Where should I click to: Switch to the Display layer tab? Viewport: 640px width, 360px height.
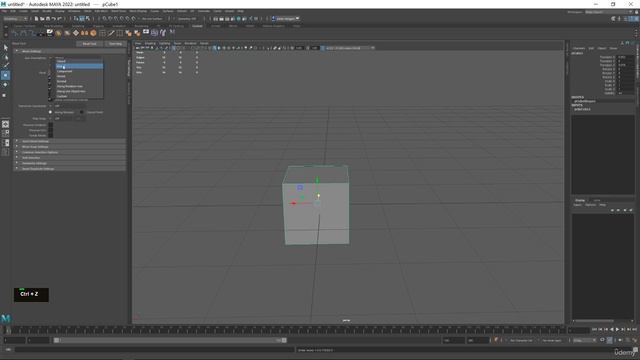point(580,200)
